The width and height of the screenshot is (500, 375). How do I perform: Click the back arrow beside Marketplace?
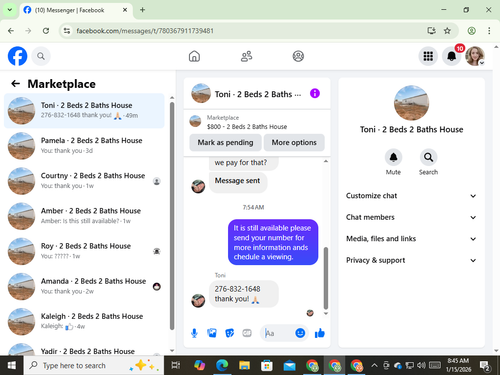(x=15, y=84)
